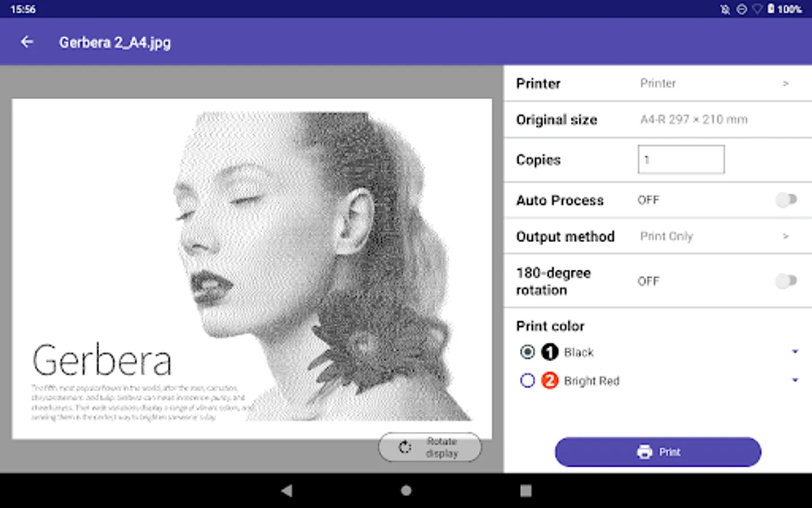This screenshot has width=812, height=508.
Task: Go back using the arrow icon
Action: coord(27,42)
